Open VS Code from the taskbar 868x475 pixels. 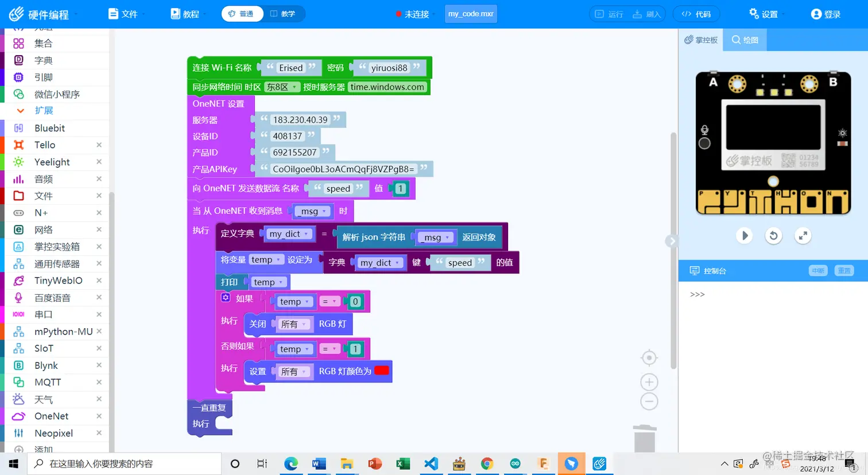[431, 464]
